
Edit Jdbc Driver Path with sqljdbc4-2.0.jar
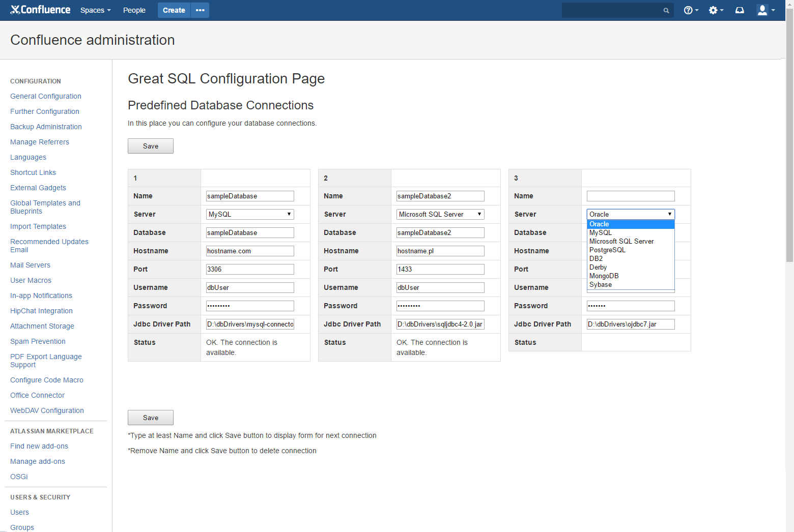pyautogui.click(x=440, y=324)
